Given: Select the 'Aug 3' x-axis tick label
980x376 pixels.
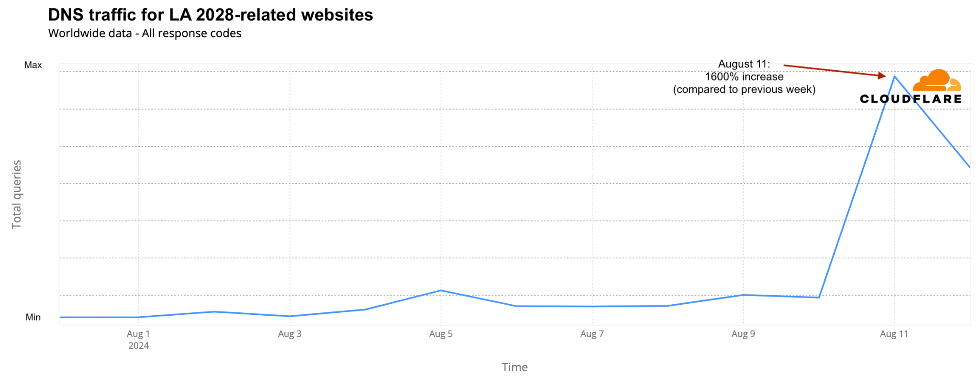Looking at the screenshot, I should pos(290,334).
